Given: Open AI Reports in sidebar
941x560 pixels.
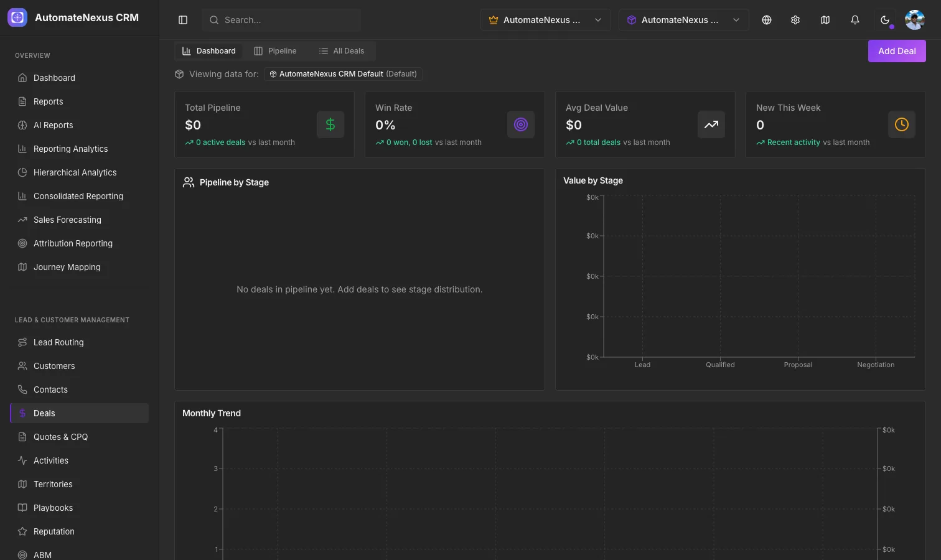Looking at the screenshot, I should [x=80, y=125].
